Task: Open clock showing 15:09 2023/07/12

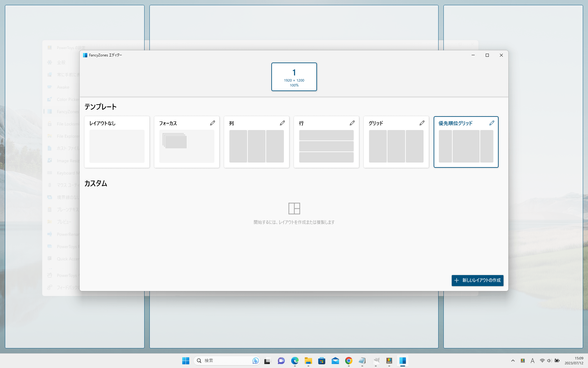Action: click(x=574, y=361)
